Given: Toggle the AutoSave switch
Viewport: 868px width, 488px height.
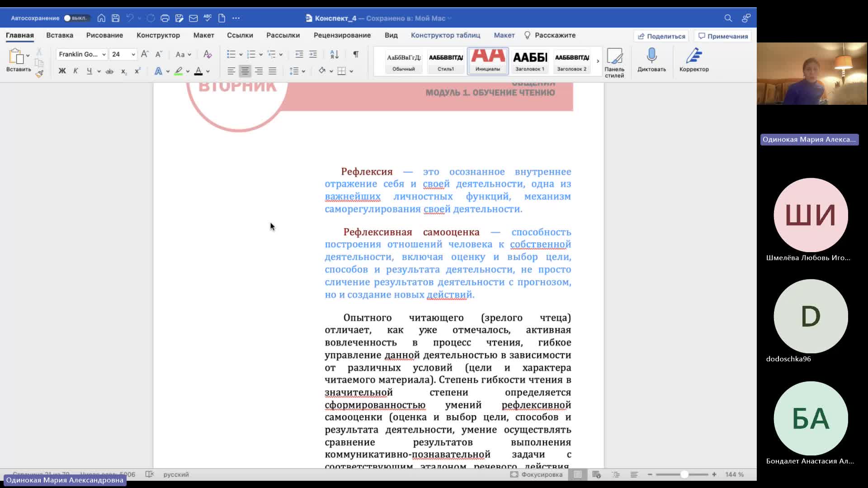Looking at the screenshot, I should point(76,18).
